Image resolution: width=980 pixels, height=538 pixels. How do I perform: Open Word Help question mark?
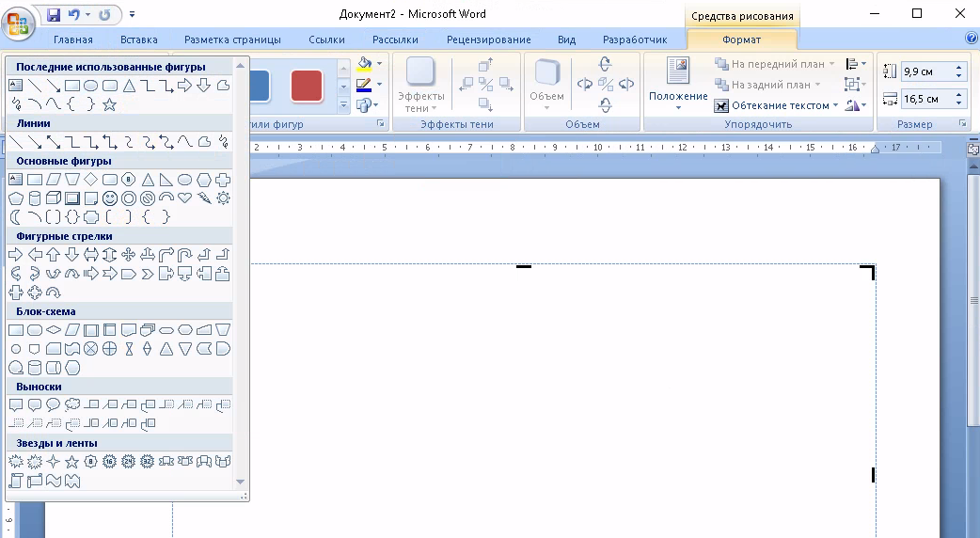tap(972, 39)
